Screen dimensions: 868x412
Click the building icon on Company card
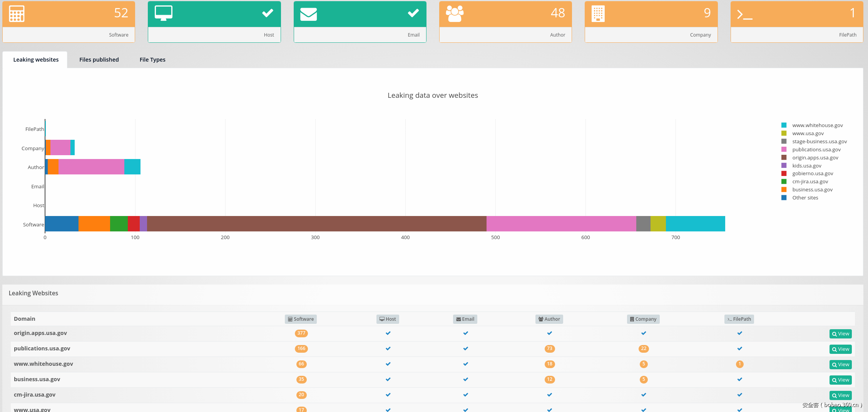coord(598,14)
